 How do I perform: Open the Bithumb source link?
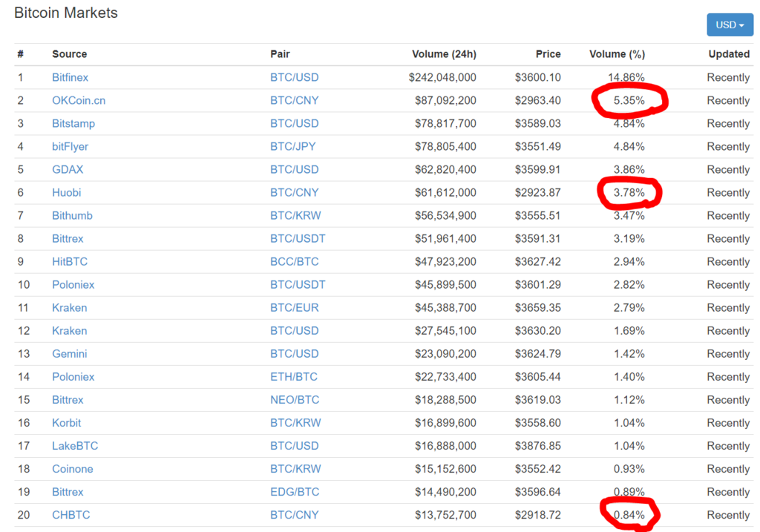click(x=72, y=216)
